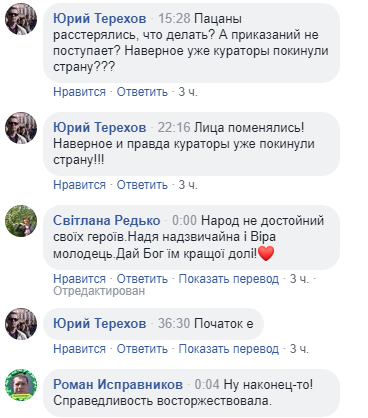368x418 pixels.
Task: Like the 'Пацаны растерялись' comment
Action: tap(79, 92)
